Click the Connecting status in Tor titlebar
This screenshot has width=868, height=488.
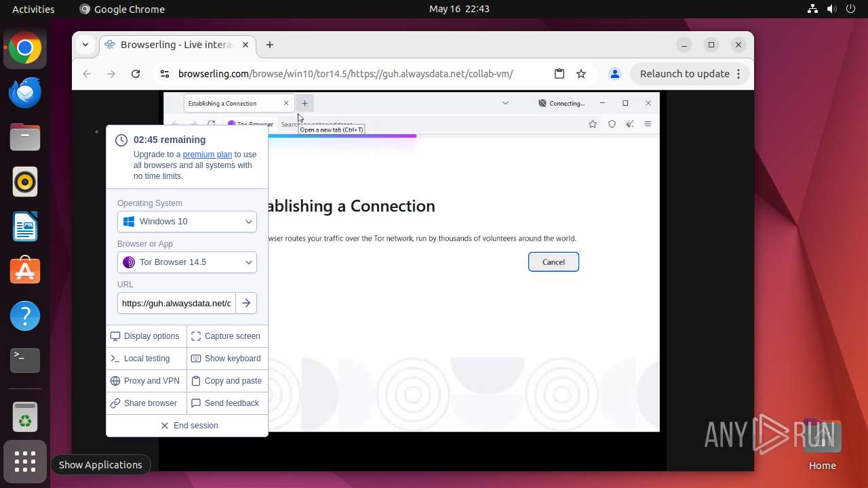point(561,103)
